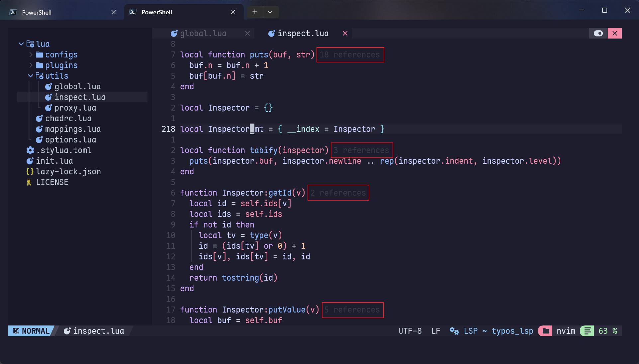The width and height of the screenshot is (639, 364).
Task: Open the 18 references codelens for puts
Action: (350, 54)
